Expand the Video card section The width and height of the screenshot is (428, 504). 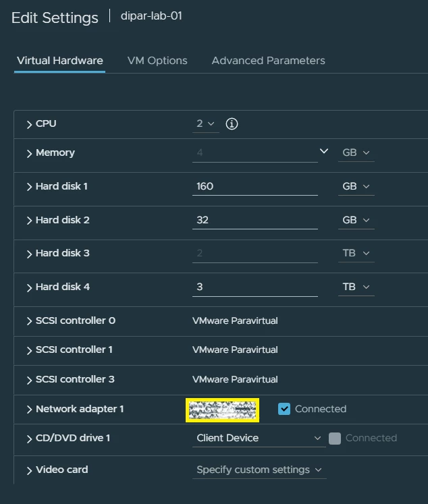coord(30,470)
